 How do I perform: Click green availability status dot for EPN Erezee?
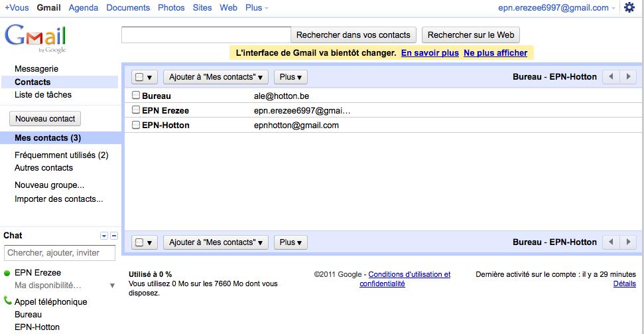click(x=7, y=273)
